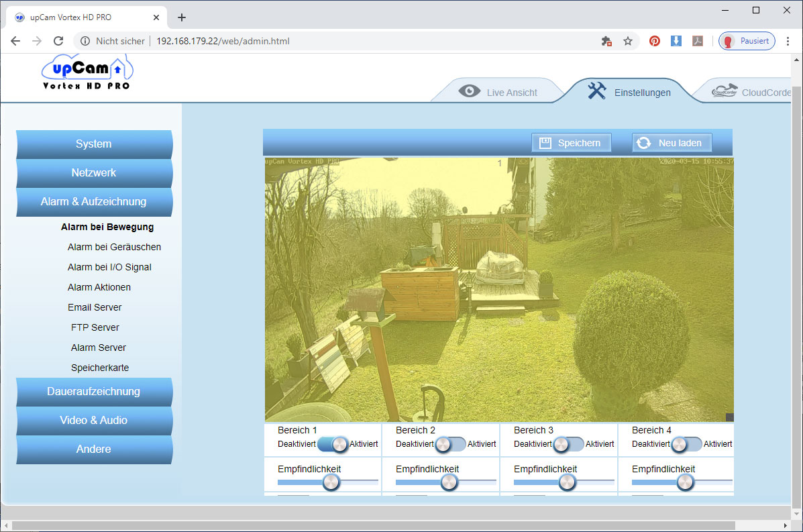Open the Pinterest browser extension
803x532 pixels.
(x=655, y=41)
